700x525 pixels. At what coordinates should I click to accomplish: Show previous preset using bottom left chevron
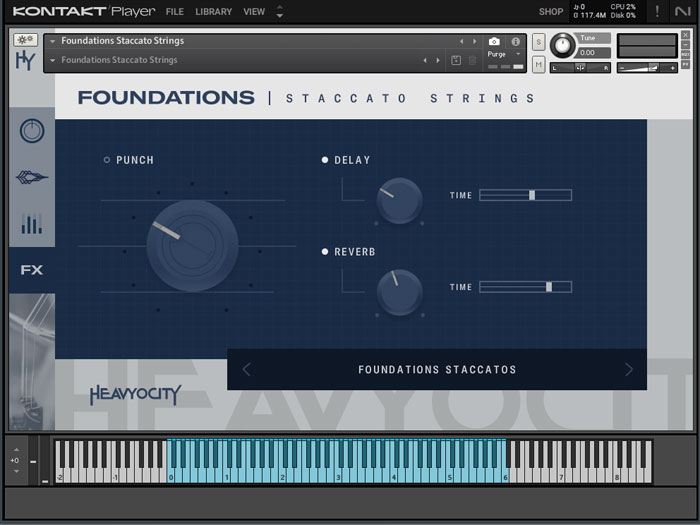[x=246, y=369]
